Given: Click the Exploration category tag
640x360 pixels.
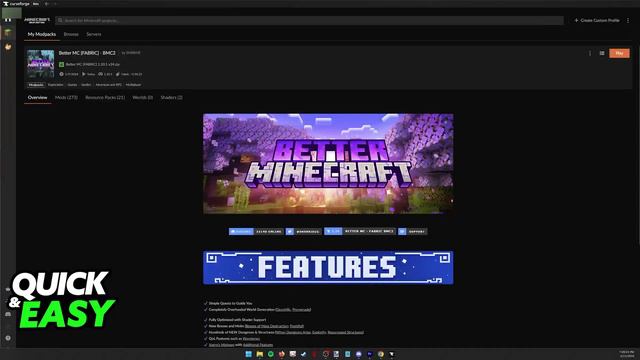Looking at the screenshot, I should (56, 85).
